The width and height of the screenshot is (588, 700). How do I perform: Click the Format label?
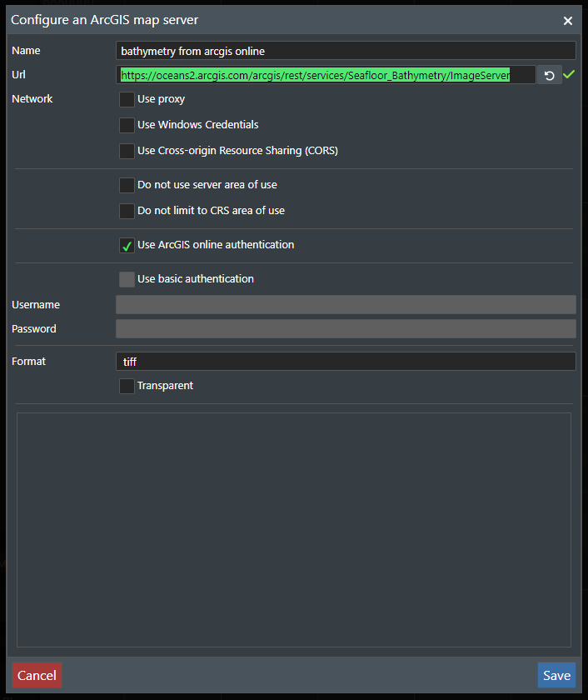[28, 361]
